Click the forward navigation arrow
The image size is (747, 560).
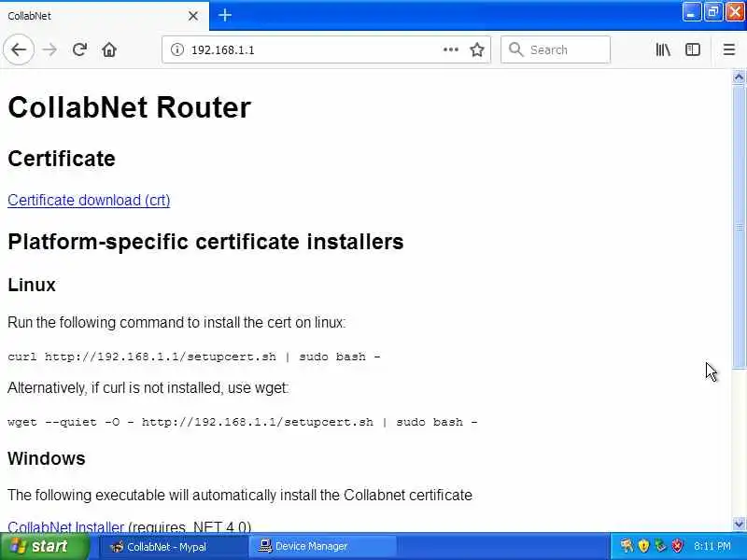(x=49, y=49)
